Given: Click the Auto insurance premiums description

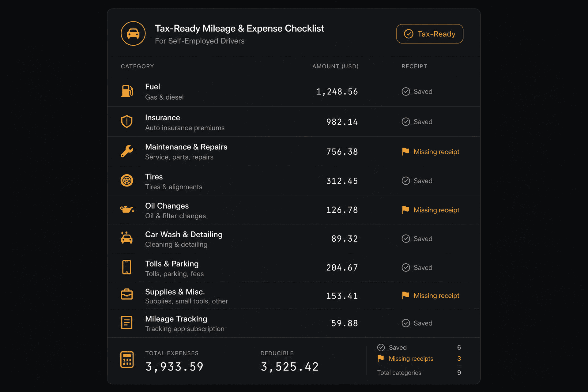Looking at the screenshot, I should pos(185,128).
